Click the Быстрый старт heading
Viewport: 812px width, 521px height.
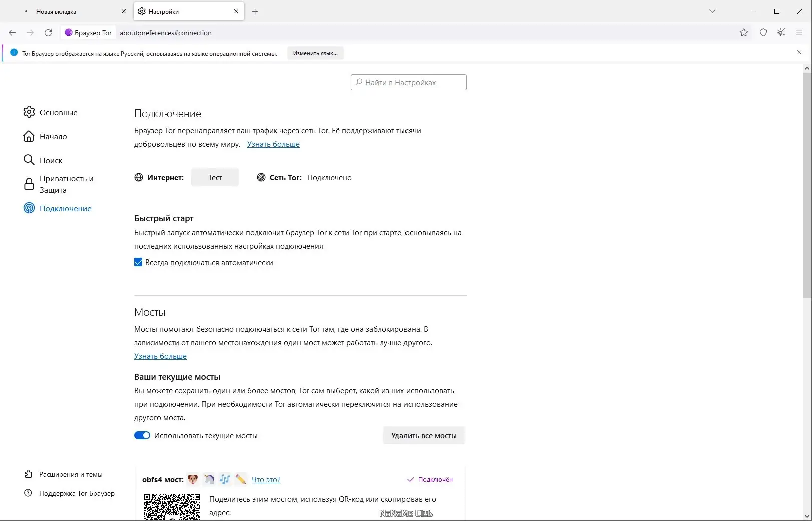click(x=164, y=218)
